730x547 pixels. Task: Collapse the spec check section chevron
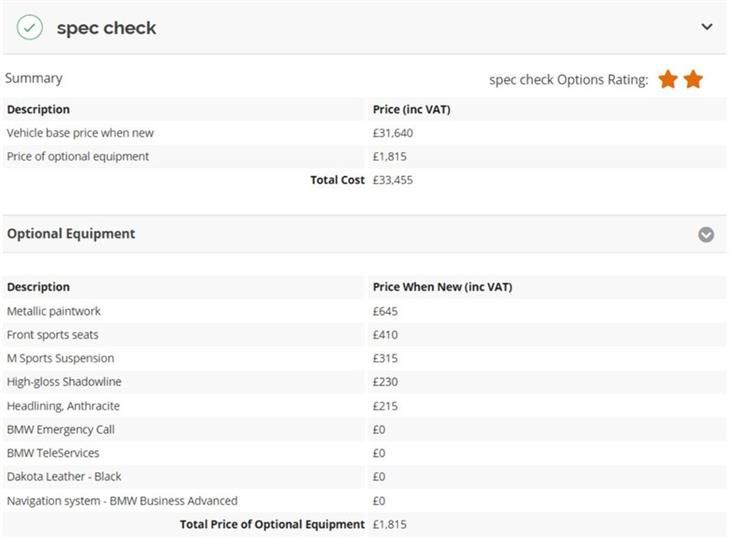707,27
